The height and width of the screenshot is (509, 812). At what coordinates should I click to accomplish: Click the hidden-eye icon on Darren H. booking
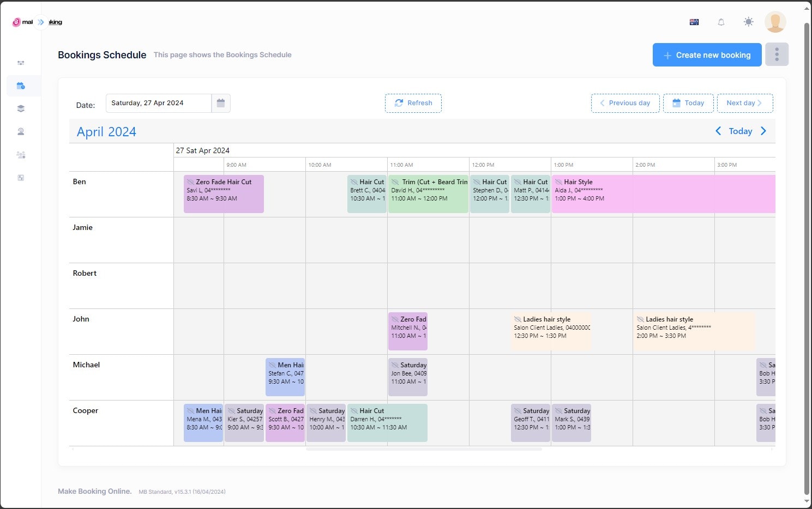(x=354, y=411)
